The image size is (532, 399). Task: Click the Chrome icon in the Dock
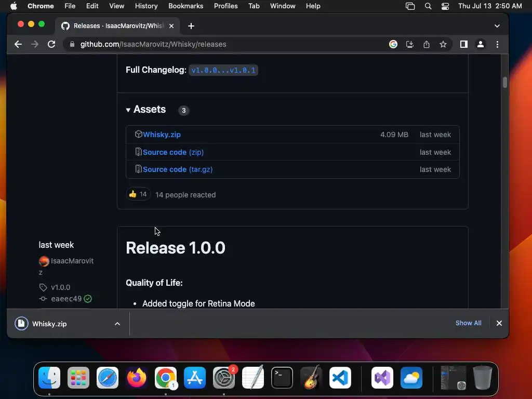coord(166,378)
